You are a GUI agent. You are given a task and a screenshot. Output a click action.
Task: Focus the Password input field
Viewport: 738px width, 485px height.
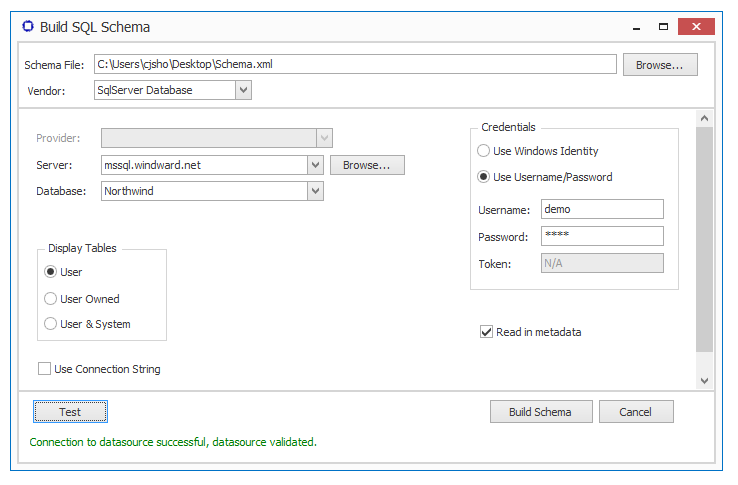point(602,236)
